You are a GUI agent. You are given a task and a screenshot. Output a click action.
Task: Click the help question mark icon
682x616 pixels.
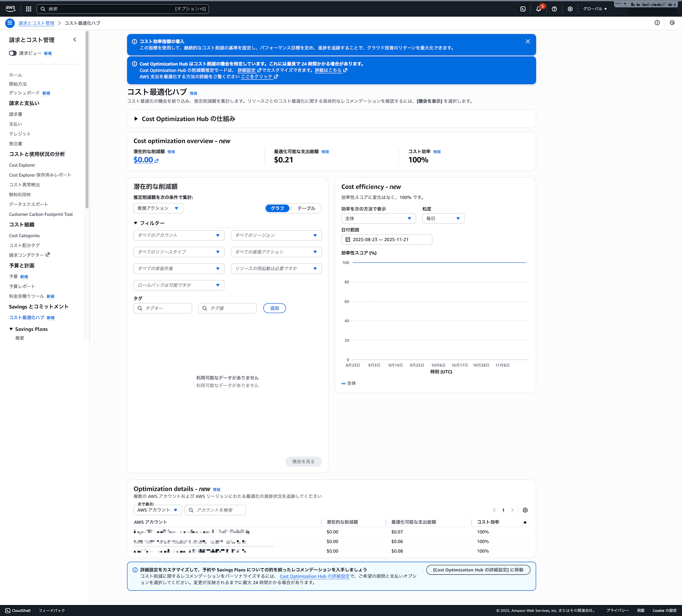(554, 9)
